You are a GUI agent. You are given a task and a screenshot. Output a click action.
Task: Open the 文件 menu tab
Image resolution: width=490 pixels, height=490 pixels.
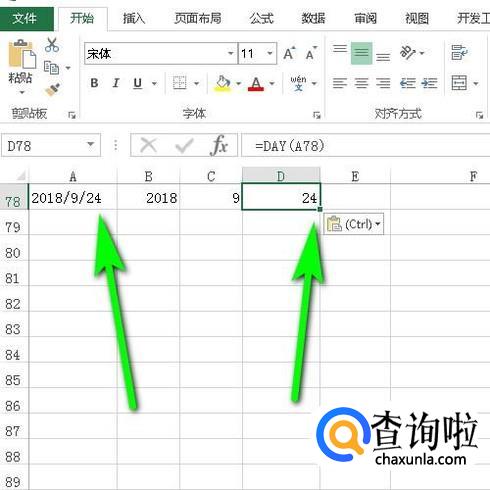coord(24,18)
